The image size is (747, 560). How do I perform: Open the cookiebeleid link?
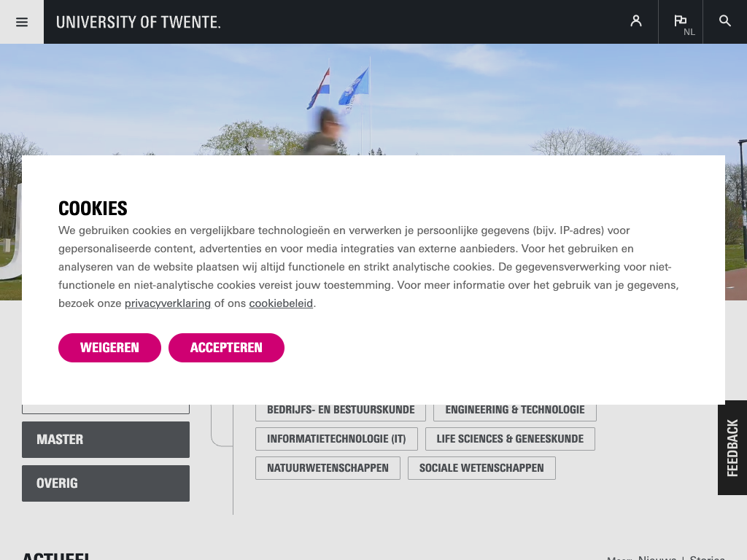click(281, 303)
